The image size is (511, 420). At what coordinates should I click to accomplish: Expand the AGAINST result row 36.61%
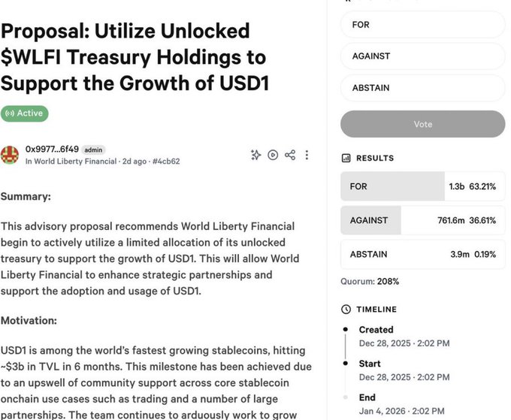click(422, 221)
